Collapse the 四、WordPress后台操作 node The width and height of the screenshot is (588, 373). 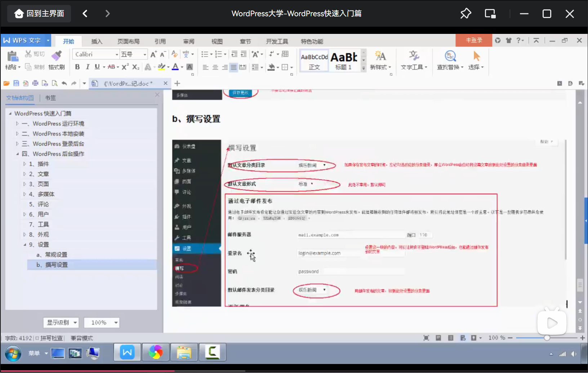click(17, 154)
